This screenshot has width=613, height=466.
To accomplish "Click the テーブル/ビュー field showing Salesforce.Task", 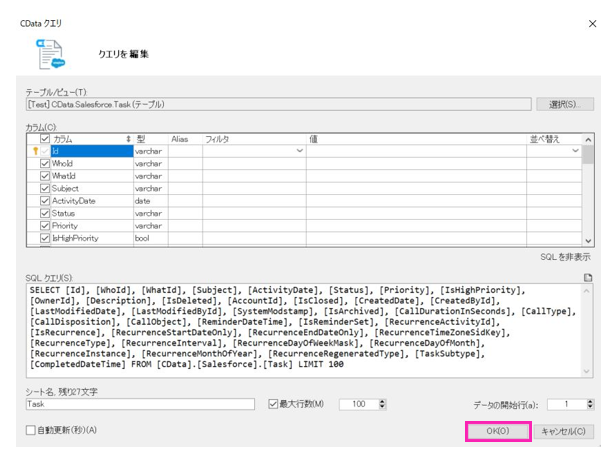I will 279,104.
